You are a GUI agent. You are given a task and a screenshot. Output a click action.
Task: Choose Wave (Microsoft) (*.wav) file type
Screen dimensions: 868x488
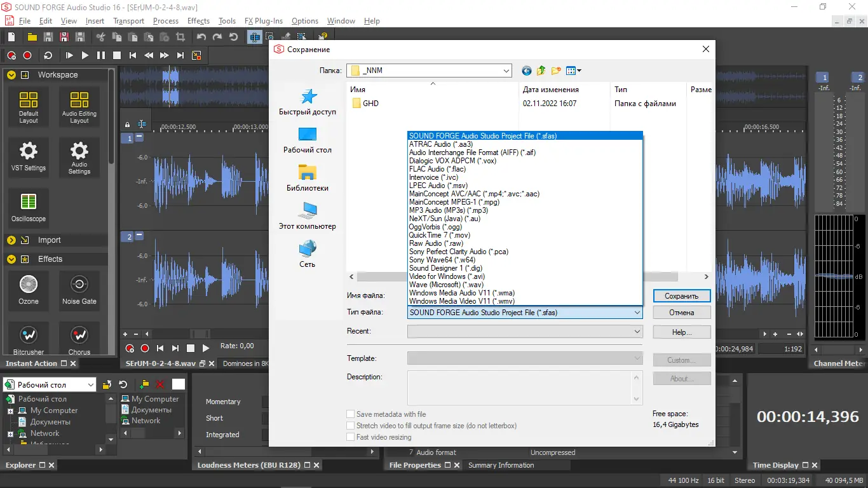click(x=525, y=285)
